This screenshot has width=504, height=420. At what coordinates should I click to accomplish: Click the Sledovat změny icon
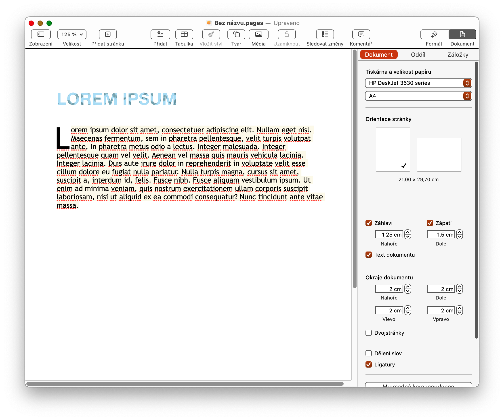[x=325, y=34]
